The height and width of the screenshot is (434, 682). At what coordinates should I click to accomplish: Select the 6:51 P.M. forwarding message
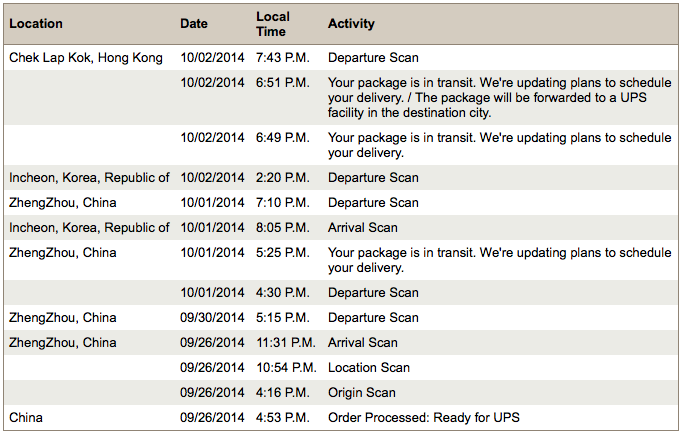coord(499,97)
